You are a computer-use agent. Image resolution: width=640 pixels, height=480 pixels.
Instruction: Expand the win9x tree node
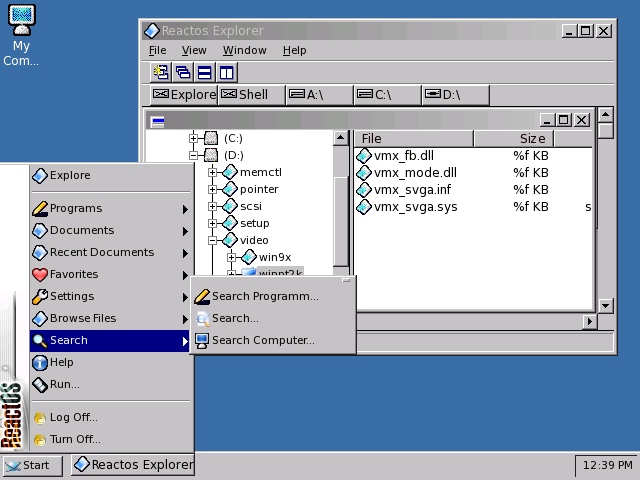(x=231, y=257)
